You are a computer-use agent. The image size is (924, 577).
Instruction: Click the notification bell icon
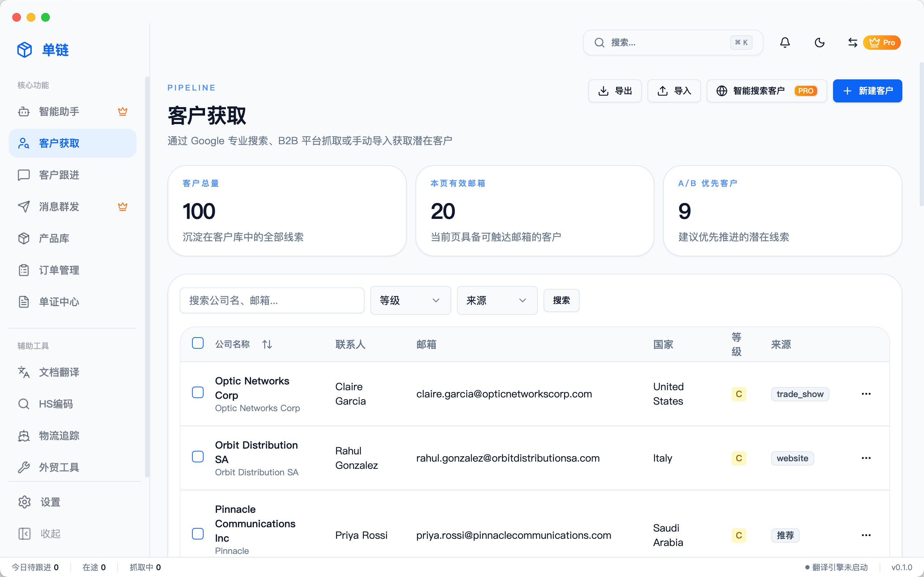tap(785, 42)
